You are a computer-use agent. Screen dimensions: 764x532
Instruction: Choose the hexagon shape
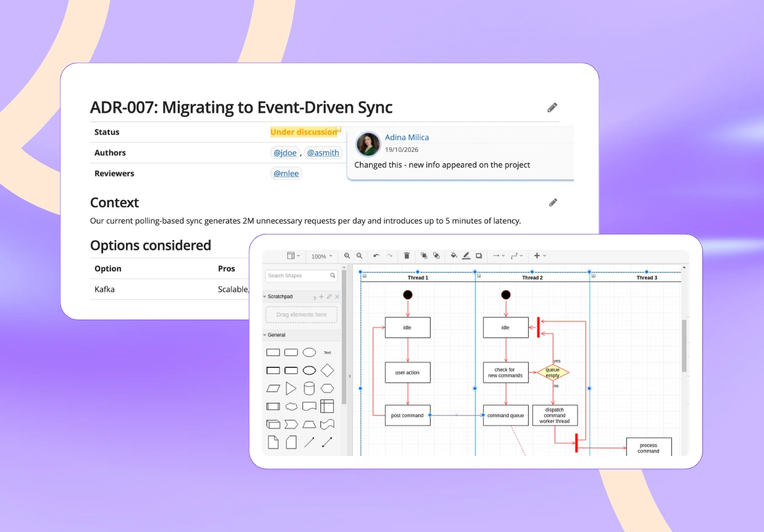click(327, 388)
